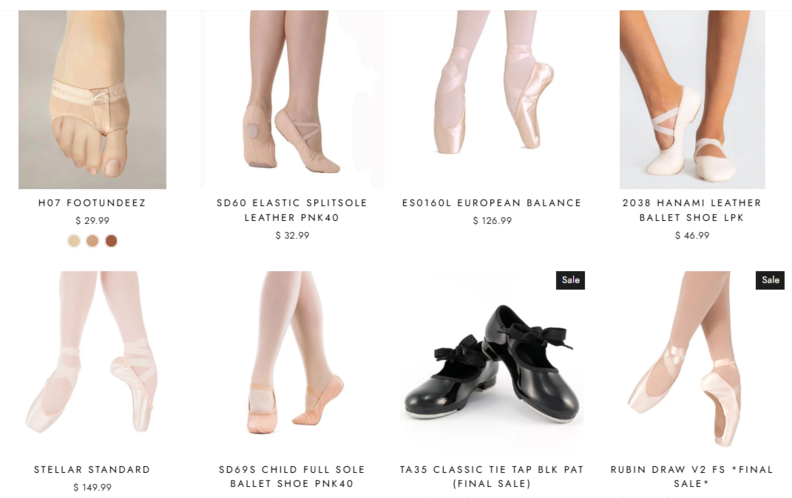Click the Sale badge on tap shoes

(x=570, y=280)
